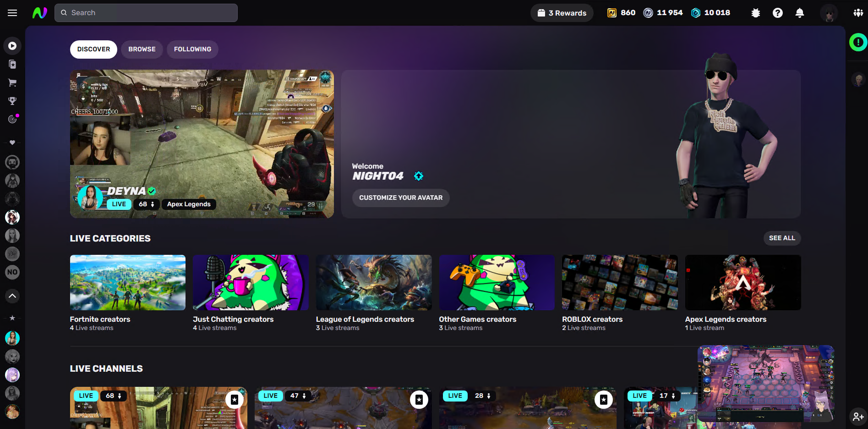868x429 pixels.
Task: Open the friend avatar on the right sidebar
Action: [x=858, y=80]
